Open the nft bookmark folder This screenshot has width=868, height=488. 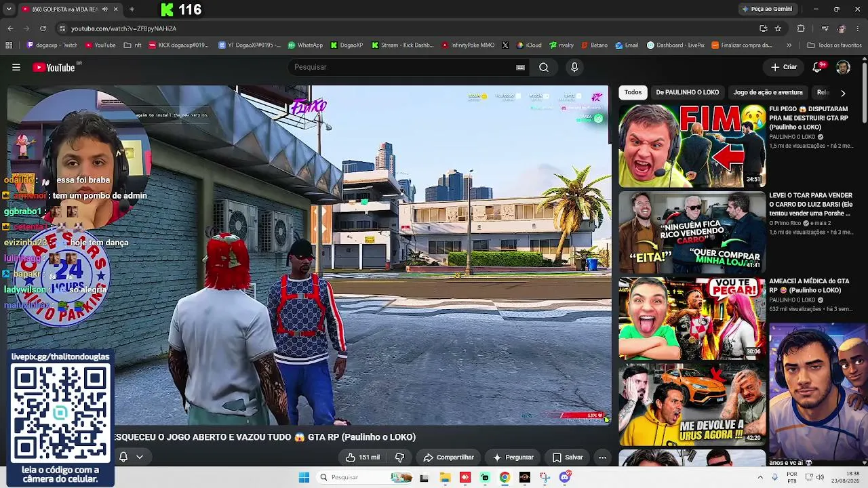[x=133, y=45]
